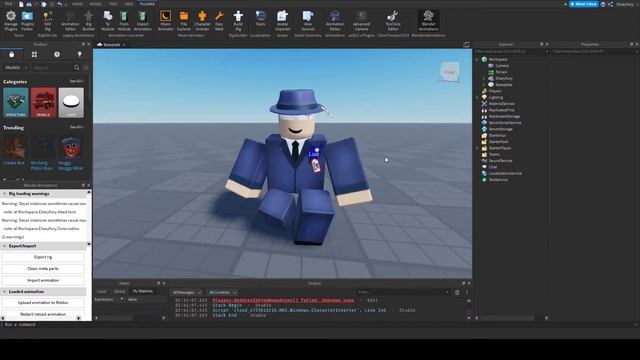Launch the Moon Animator plugin
Viewport: 640px width, 360px height.
pos(165,20)
